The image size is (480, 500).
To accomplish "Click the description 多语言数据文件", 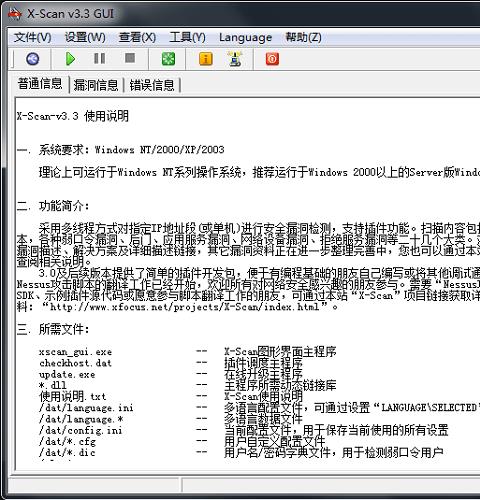I will (263, 419).
